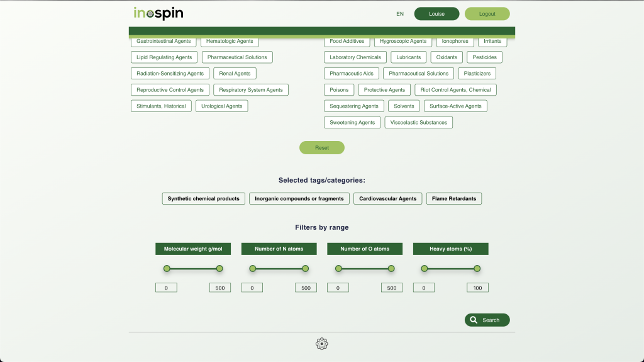Focus the Heavy atoms minimum value field
This screenshot has height=362, width=644.
424,288
